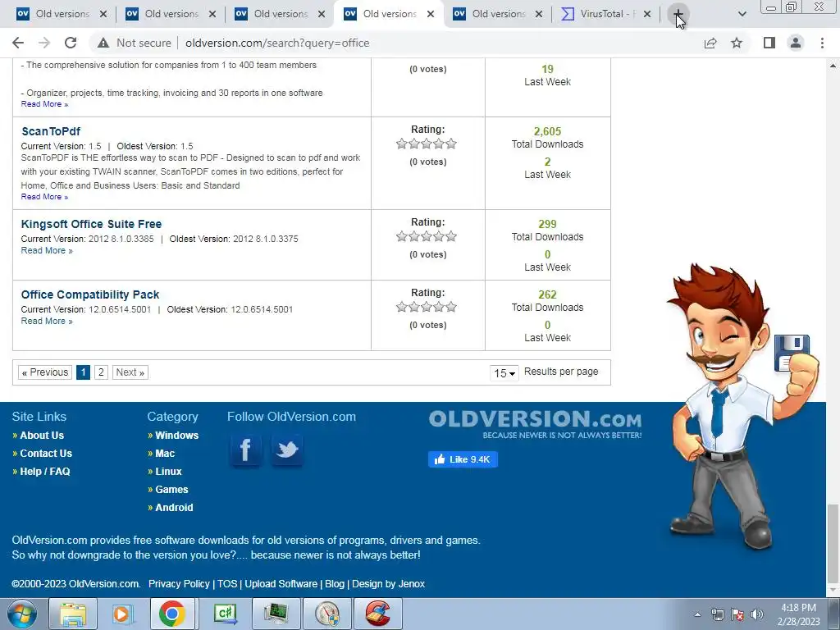The image size is (840, 630).
Task: Show hidden system tray icons
Action: pyautogui.click(x=697, y=614)
